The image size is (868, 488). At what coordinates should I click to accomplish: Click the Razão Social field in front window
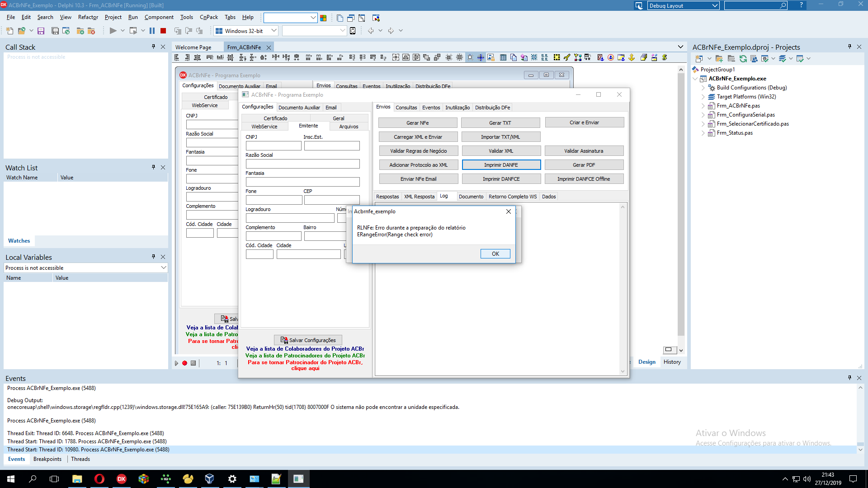coord(302,164)
